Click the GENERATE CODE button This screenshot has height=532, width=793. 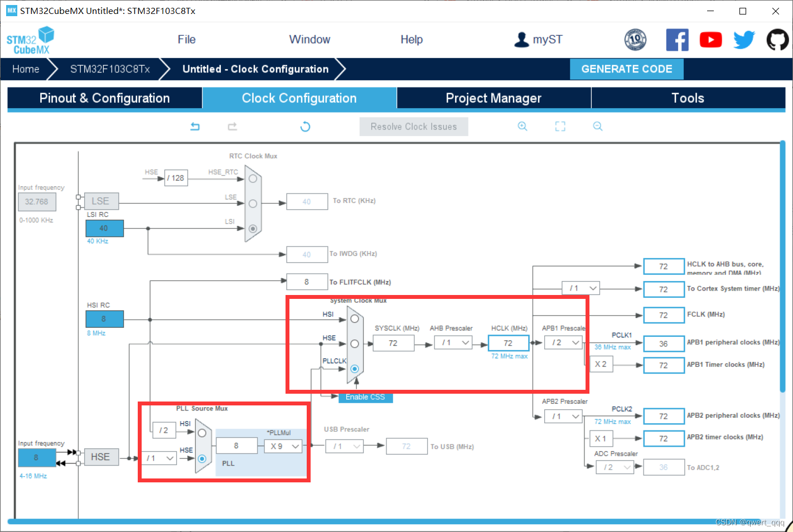tap(627, 69)
